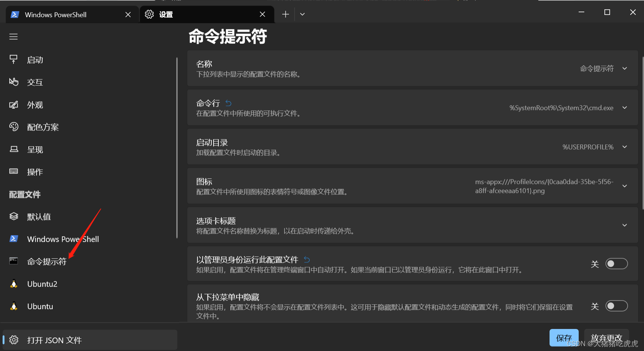644x351 pixels.
Task: Switch to the 设置 tab
Action: point(207,14)
